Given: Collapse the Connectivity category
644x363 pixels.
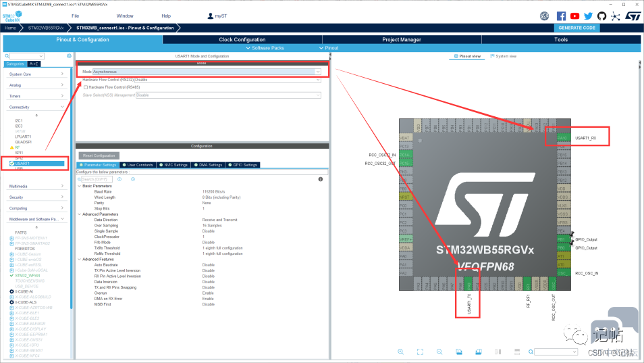Looking at the screenshot, I should click(x=36, y=107).
